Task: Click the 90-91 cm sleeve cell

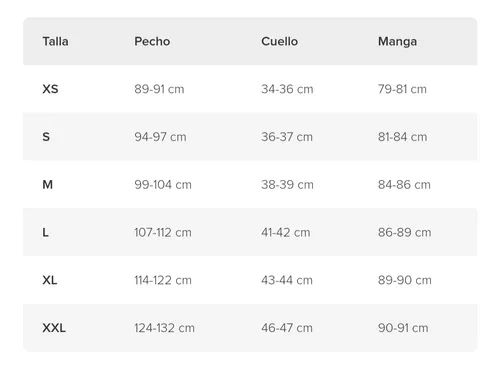Action: tap(403, 328)
